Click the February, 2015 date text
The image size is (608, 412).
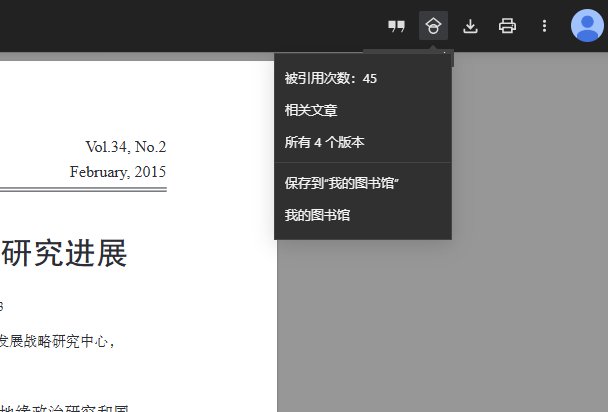[118, 172]
